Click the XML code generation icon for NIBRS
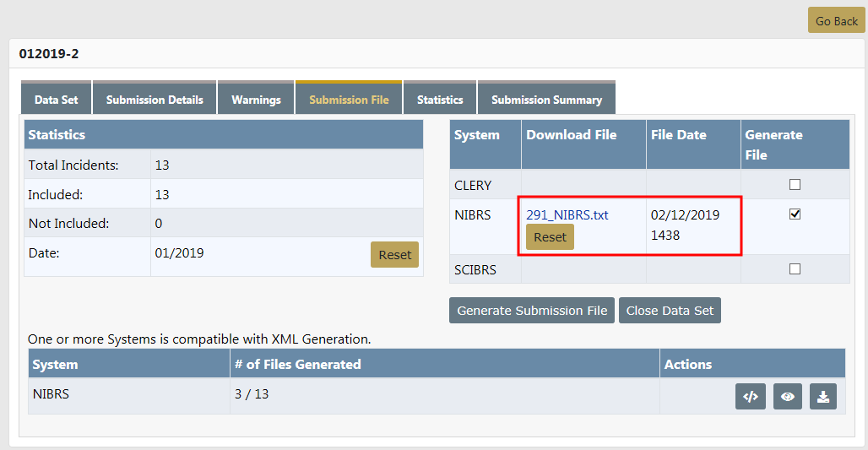Screen dimensions: 868x450 [750, 397]
